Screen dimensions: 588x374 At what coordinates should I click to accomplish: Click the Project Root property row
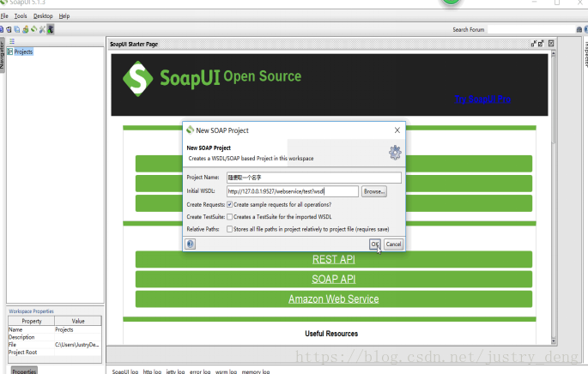(x=55, y=353)
